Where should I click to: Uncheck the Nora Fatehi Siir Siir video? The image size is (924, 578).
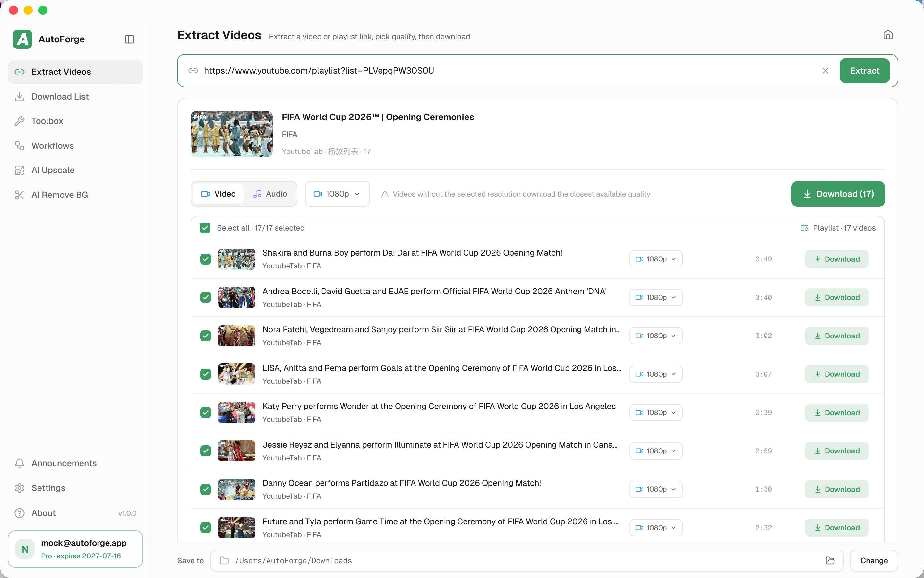(206, 336)
